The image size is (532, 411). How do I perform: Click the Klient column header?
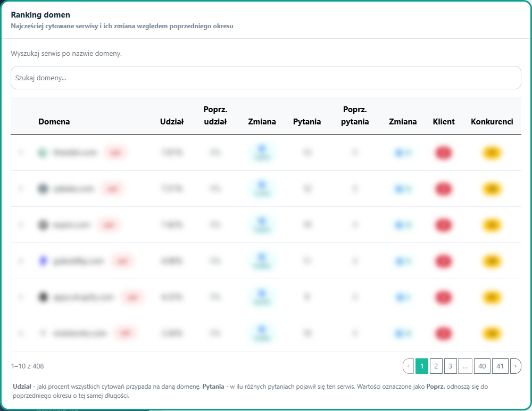tap(444, 122)
